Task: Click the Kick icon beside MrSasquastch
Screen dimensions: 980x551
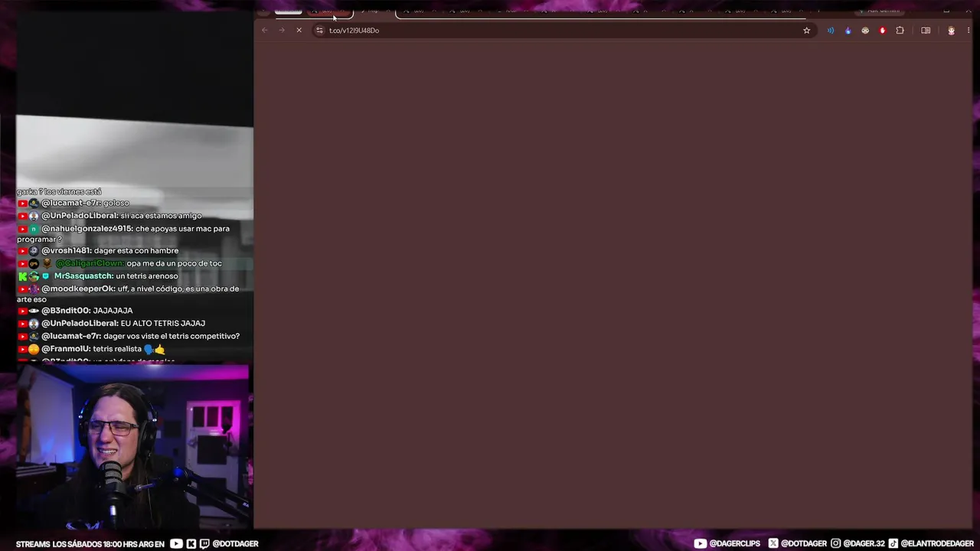Action: point(22,276)
